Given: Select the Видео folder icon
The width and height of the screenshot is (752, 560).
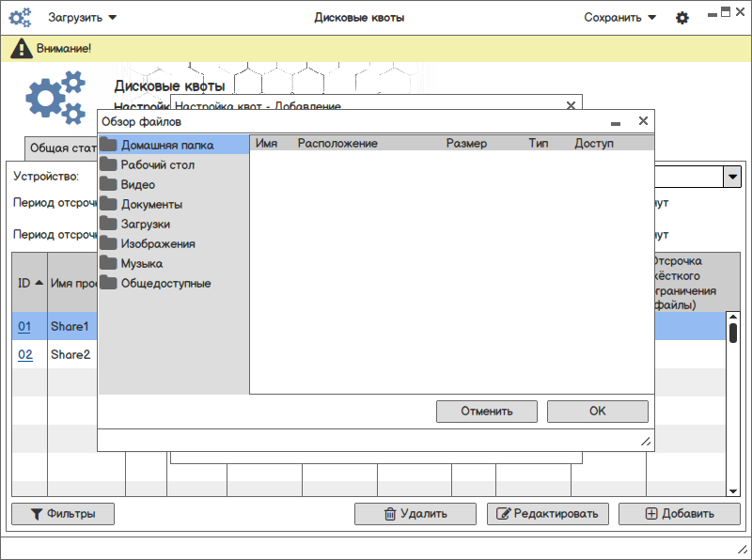Looking at the screenshot, I should pyautogui.click(x=108, y=184).
